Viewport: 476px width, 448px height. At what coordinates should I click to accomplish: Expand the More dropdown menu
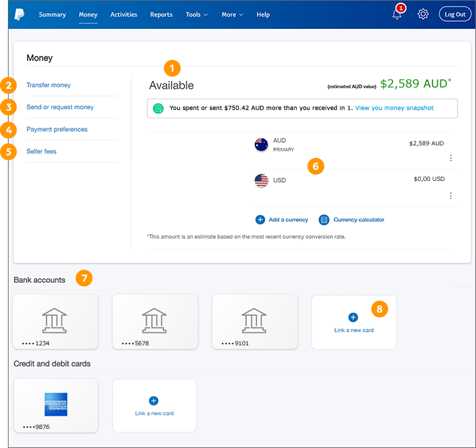point(232,14)
